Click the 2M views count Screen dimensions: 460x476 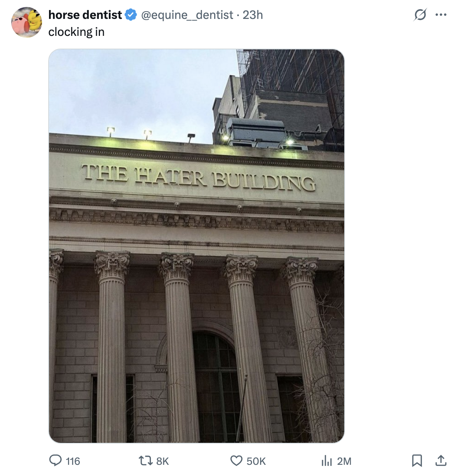click(x=344, y=461)
